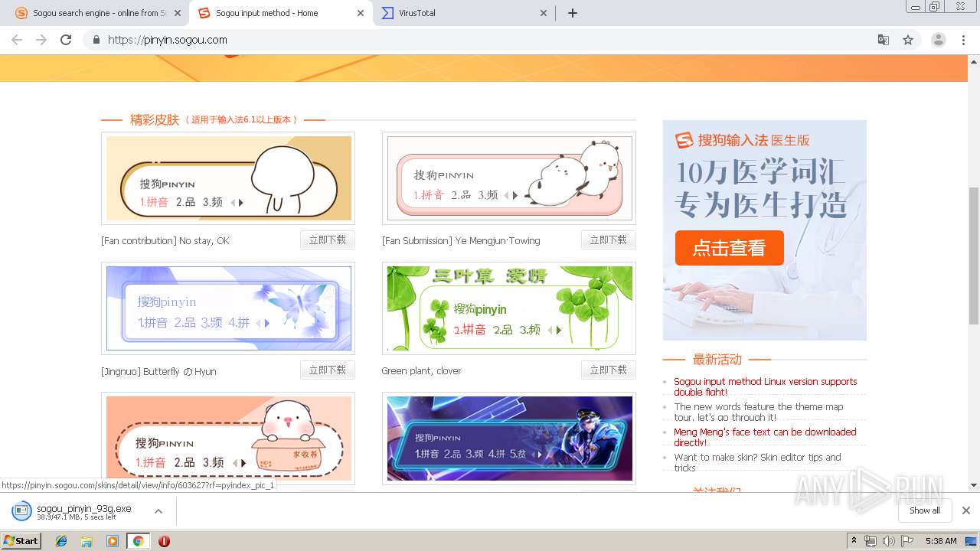Click the orange 点击查看 button in ad

730,248
